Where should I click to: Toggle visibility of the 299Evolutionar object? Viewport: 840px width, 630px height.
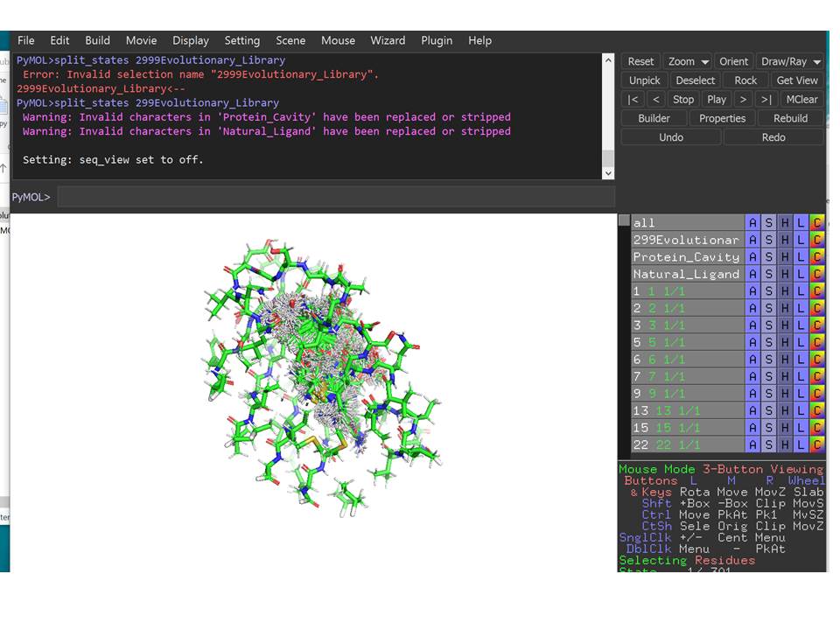[x=686, y=240]
